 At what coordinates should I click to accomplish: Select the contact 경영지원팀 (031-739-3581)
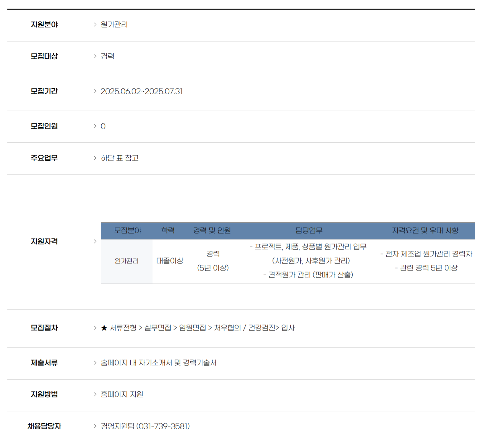pyautogui.click(x=145, y=426)
